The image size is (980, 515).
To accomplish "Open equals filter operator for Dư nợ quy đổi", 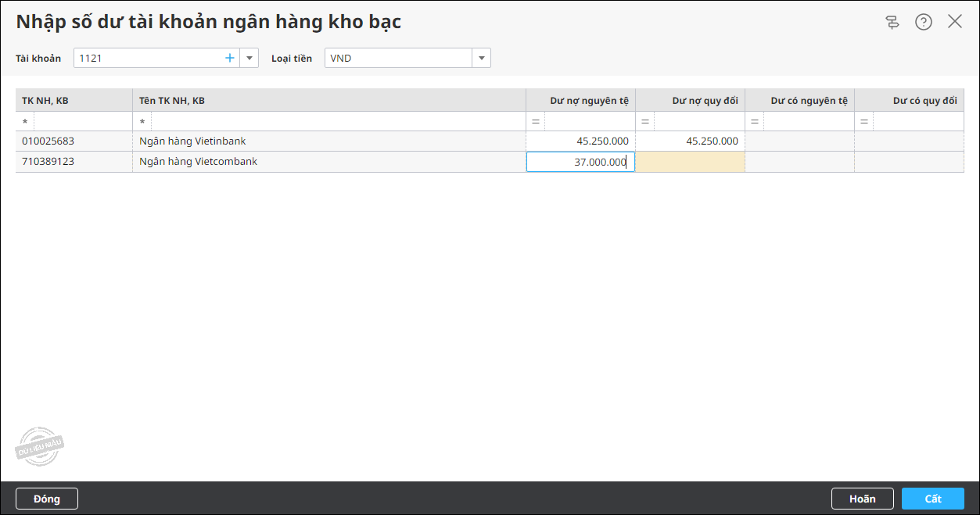I will point(645,122).
